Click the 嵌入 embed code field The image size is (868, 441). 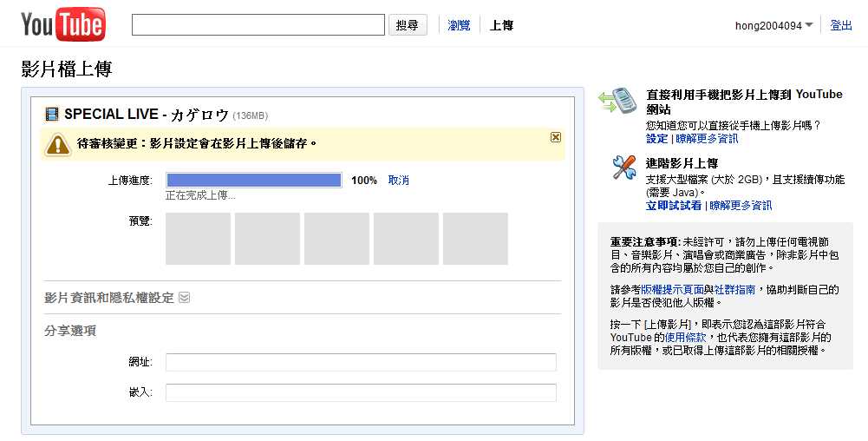361,392
